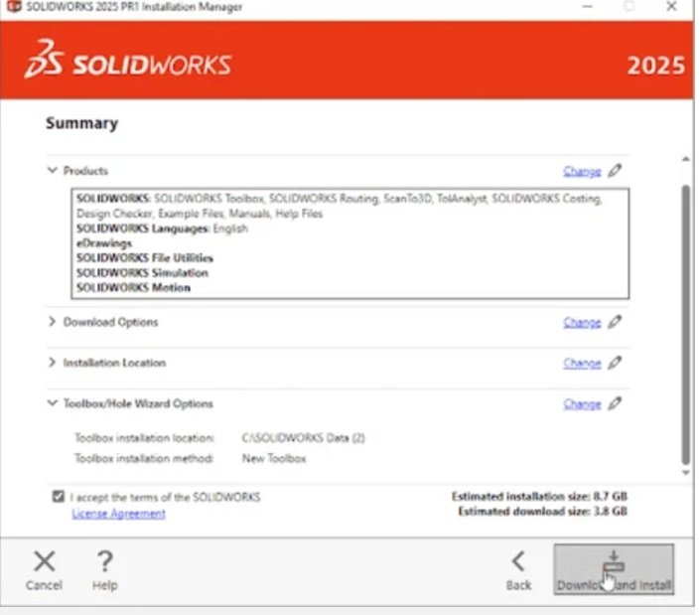Minimize the Installation Manager window
The height and width of the screenshot is (615, 700).
click(588, 6)
